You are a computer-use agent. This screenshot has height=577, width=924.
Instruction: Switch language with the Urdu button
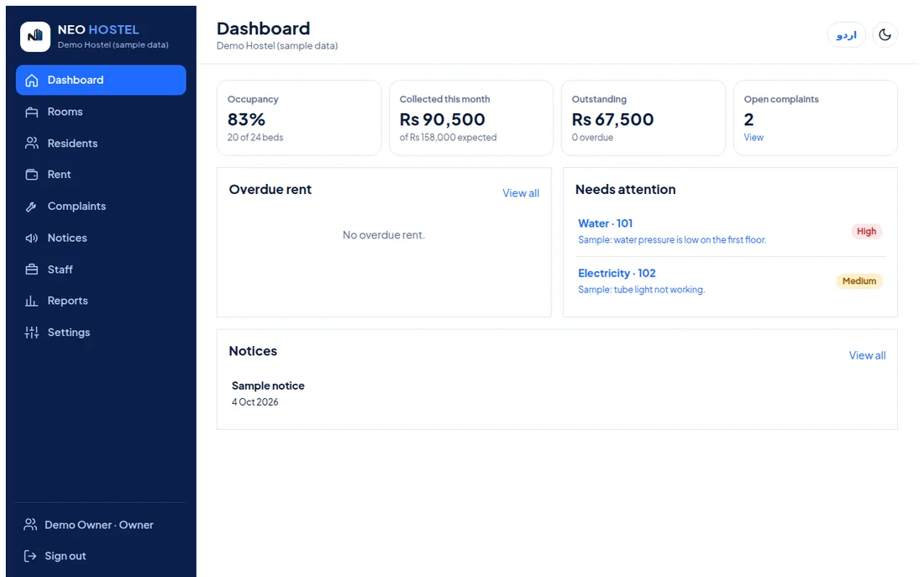click(x=846, y=34)
